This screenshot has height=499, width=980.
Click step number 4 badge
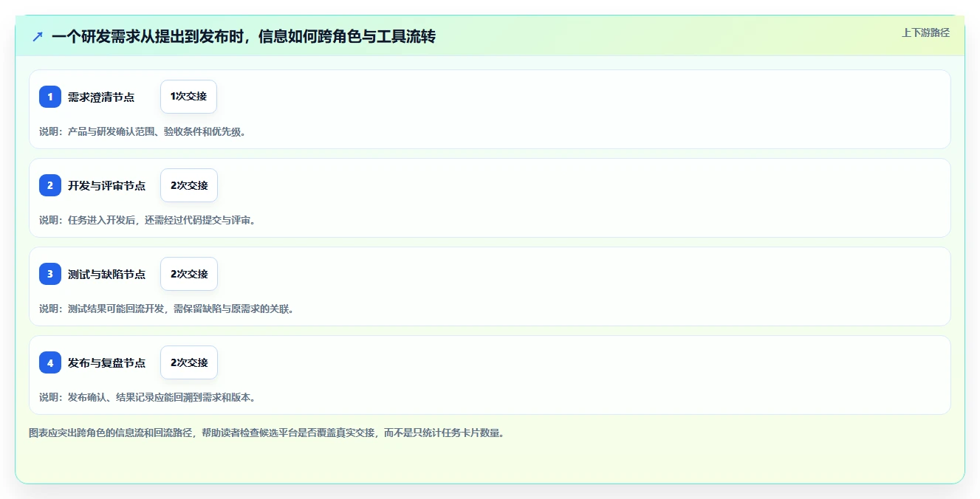tap(50, 362)
